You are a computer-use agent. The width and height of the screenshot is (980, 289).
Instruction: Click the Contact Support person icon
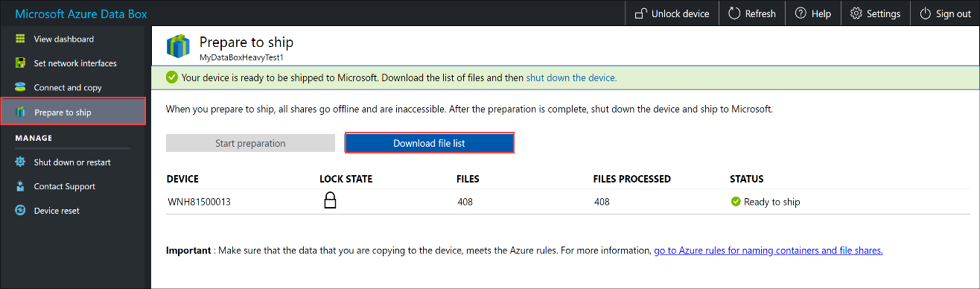coord(21,186)
